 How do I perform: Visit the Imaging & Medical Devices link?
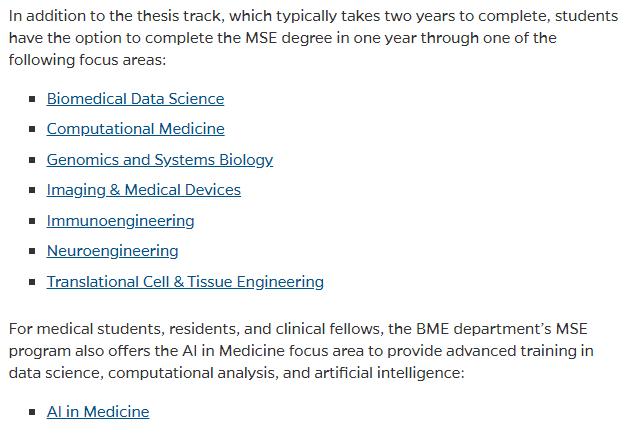click(x=144, y=190)
